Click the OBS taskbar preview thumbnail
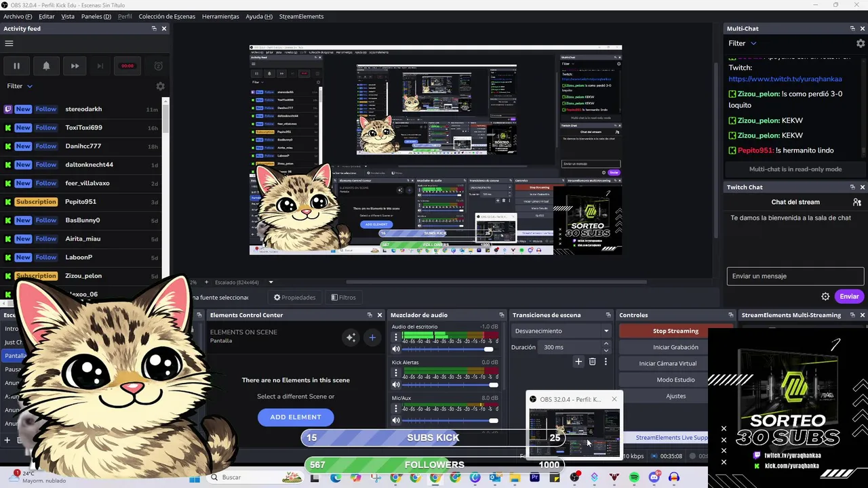 [x=574, y=432]
